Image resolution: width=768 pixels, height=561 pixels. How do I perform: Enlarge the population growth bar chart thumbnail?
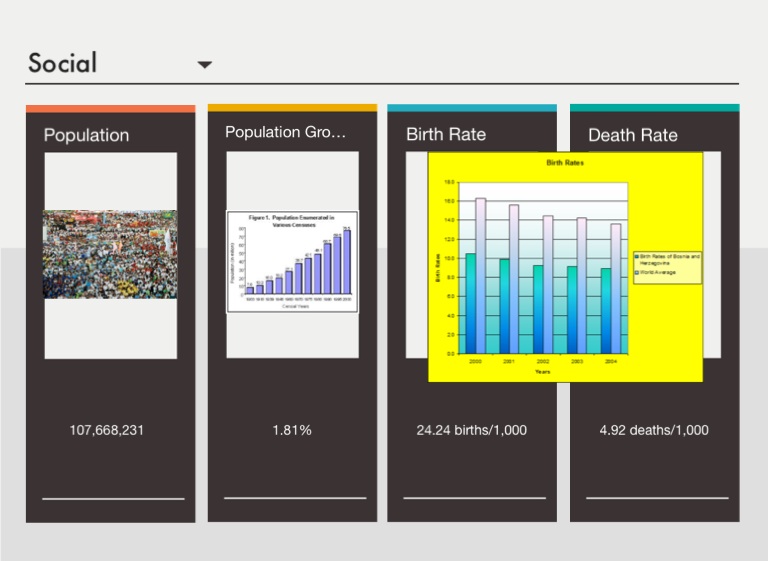click(x=292, y=262)
